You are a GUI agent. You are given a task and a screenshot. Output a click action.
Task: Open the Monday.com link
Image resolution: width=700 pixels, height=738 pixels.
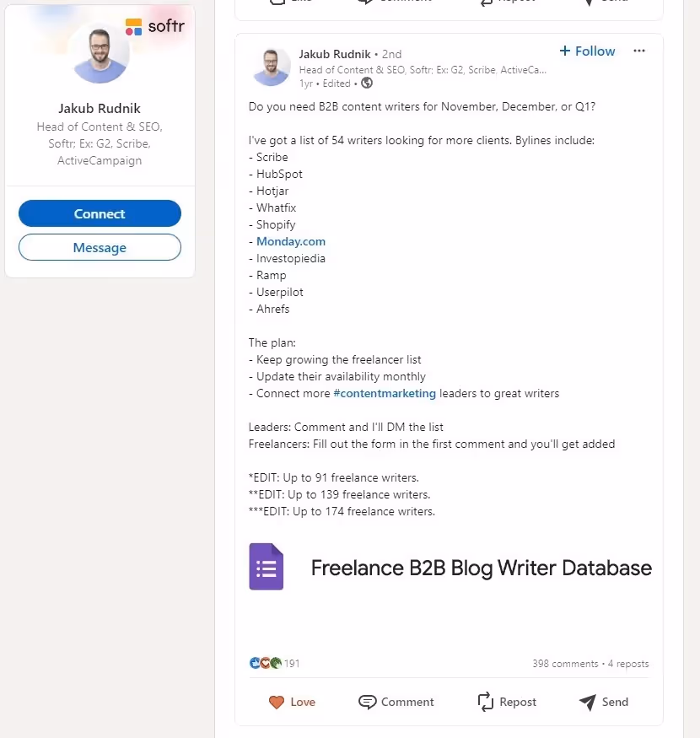point(290,241)
